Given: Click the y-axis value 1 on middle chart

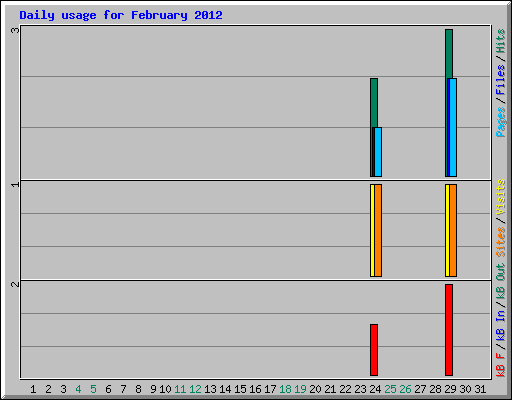Looking at the screenshot, I should pyautogui.click(x=15, y=184).
